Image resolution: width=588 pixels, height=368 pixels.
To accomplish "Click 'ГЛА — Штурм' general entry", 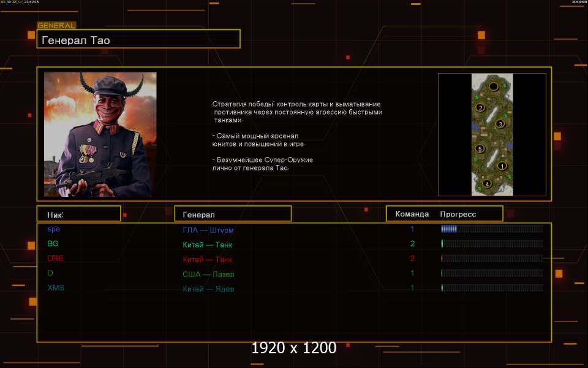I will tap(208, 230).
